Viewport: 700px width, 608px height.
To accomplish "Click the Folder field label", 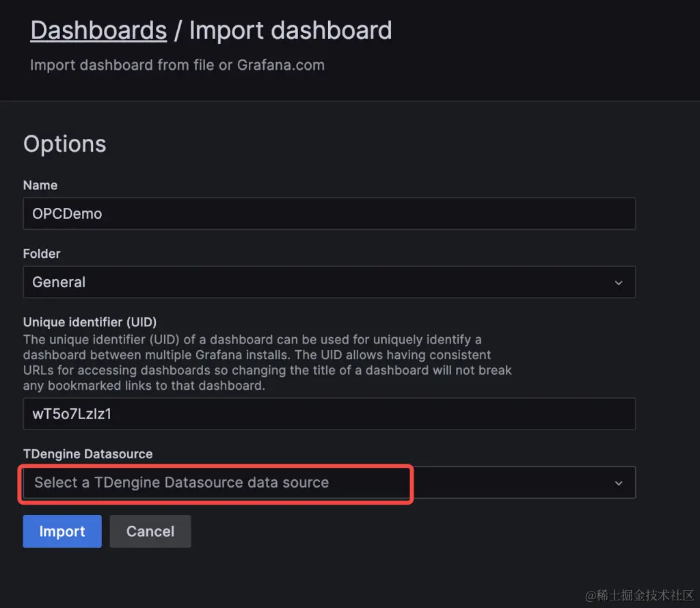I will (x=41, y=253).
